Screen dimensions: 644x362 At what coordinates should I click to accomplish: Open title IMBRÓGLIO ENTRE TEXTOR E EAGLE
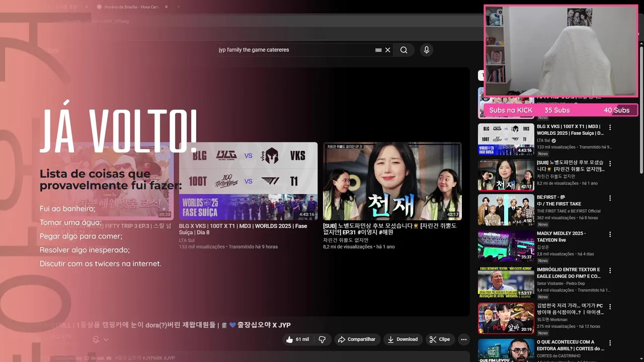coord(569,273)
